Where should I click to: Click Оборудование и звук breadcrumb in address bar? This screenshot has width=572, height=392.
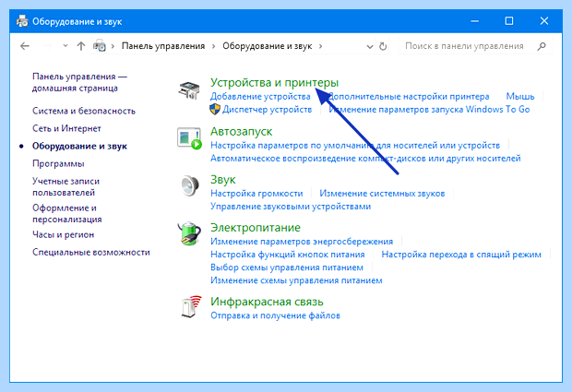[268, 46]
